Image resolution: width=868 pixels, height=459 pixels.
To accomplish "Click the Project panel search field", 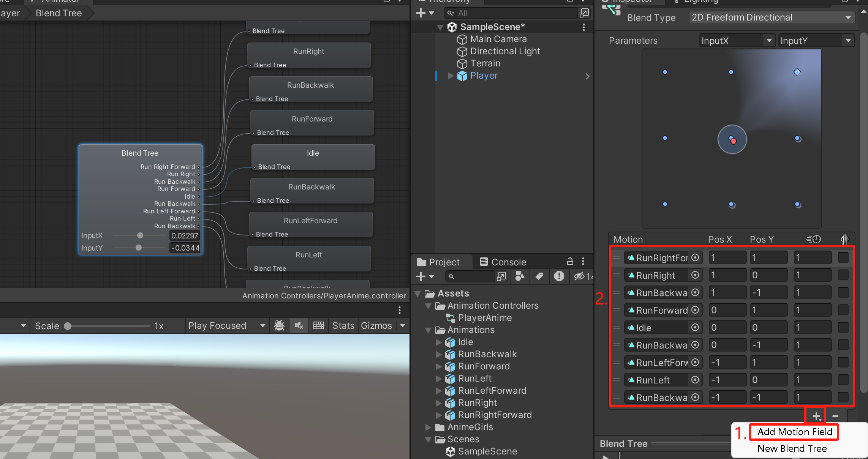I will [x=475, y=276].
